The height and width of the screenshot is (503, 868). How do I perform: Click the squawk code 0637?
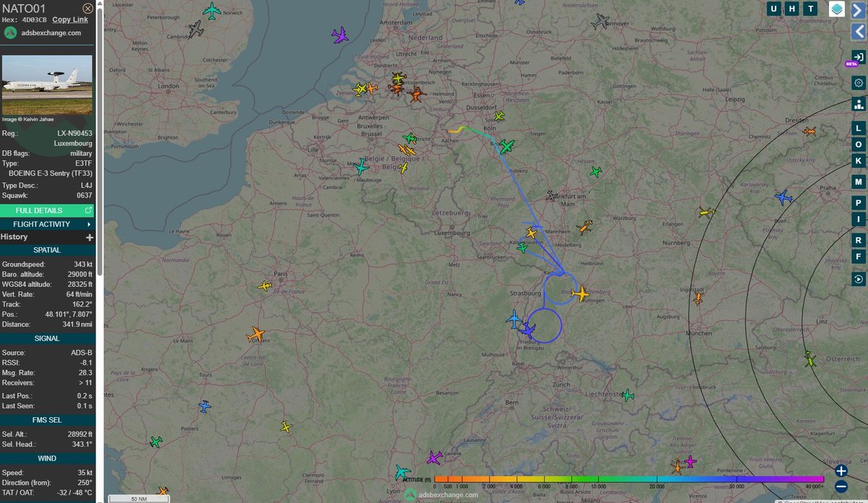83,195
